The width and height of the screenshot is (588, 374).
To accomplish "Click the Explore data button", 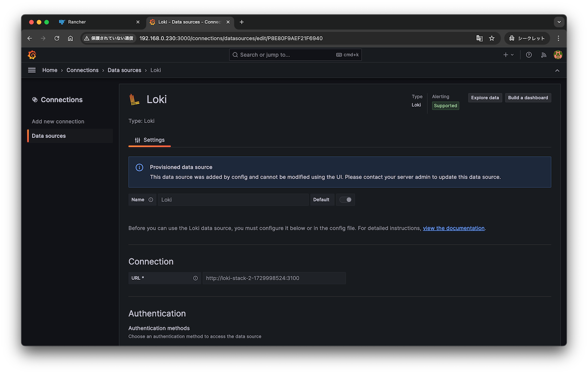I will pos(485,98).
